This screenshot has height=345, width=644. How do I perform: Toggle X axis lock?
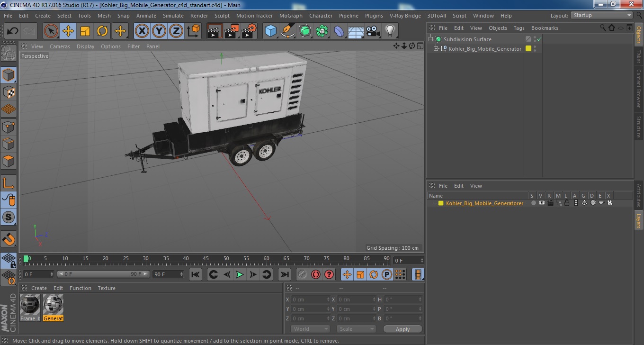(142, 31)
